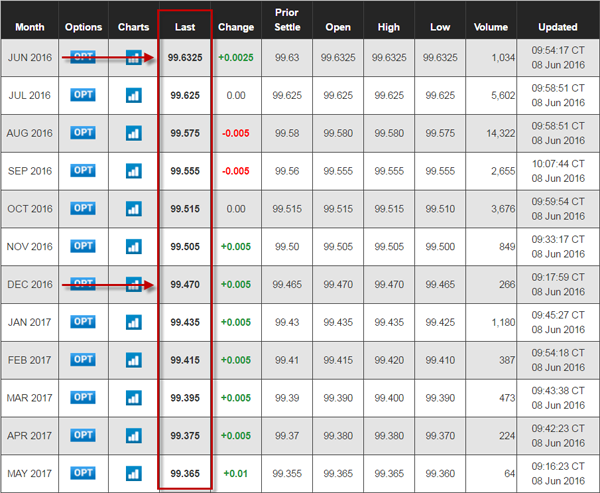Show the chart for JAN 2017
600x493 pixels.
tap(133, 323)
